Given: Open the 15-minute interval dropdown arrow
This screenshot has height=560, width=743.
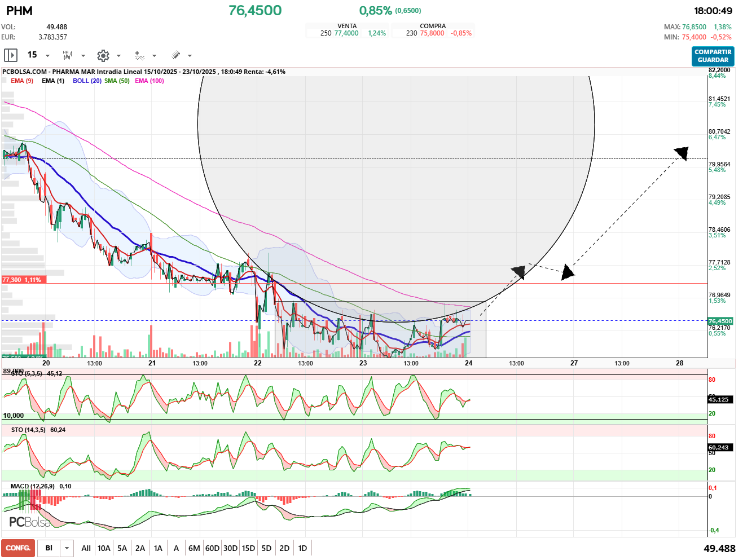Looking at the screenshot, I should pos(47,56).
